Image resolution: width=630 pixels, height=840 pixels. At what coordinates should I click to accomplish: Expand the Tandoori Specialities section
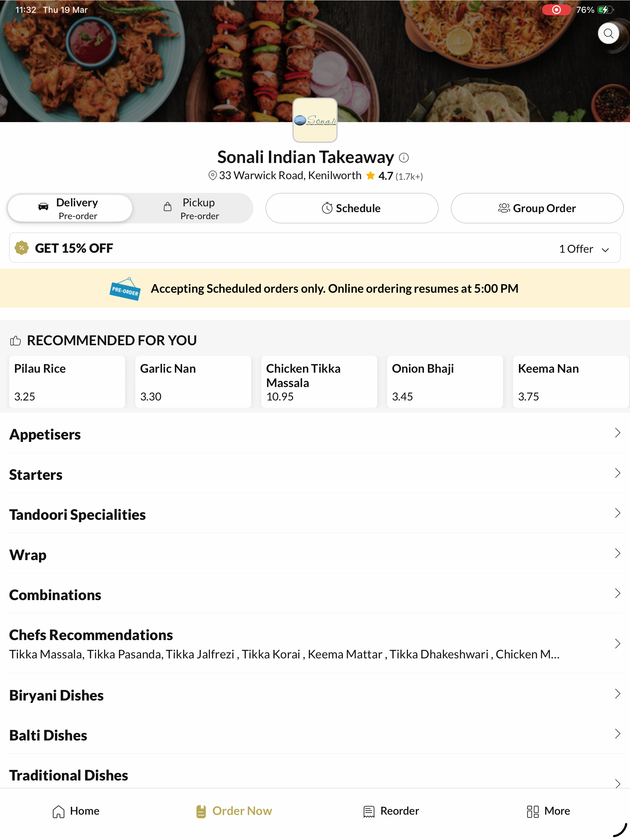tap(315, 514)
